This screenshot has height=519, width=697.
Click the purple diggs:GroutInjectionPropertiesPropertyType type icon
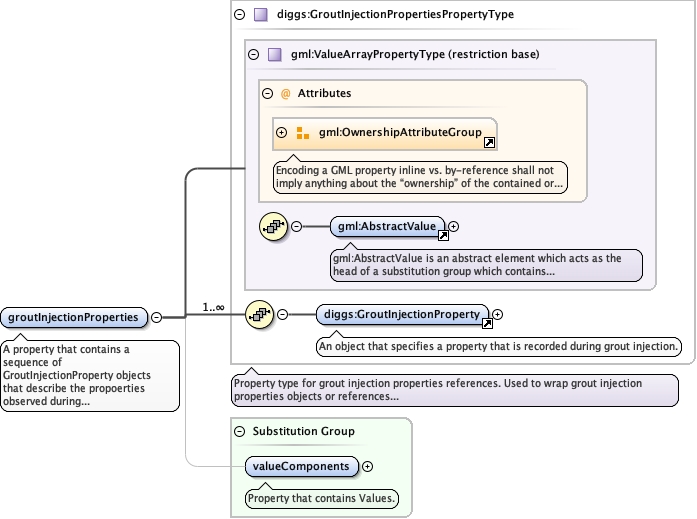(260, 15)
